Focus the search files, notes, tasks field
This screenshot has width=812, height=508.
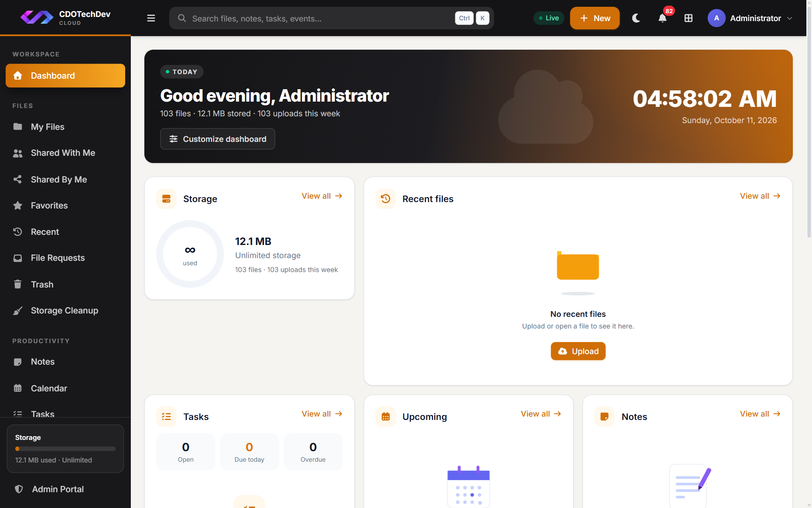[x=331, y=18]
